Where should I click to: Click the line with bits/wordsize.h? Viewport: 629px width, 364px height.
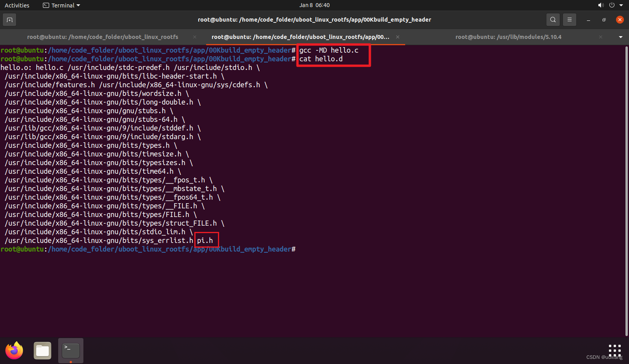97,94
